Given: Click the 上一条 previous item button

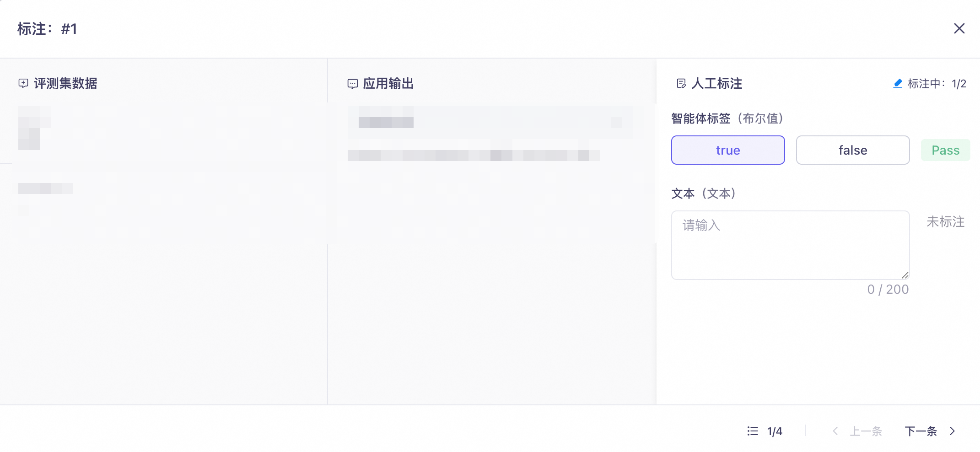Looking at the screenshot, I should (866, 431).
